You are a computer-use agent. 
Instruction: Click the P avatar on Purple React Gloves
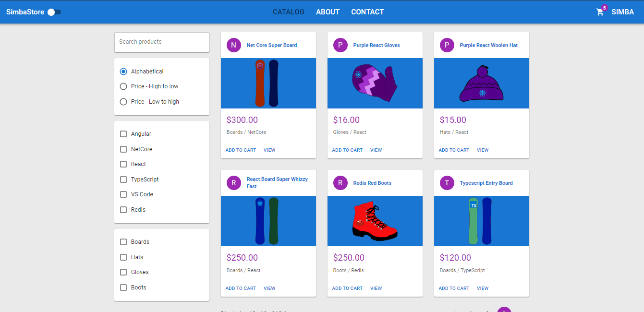point(340,45)
